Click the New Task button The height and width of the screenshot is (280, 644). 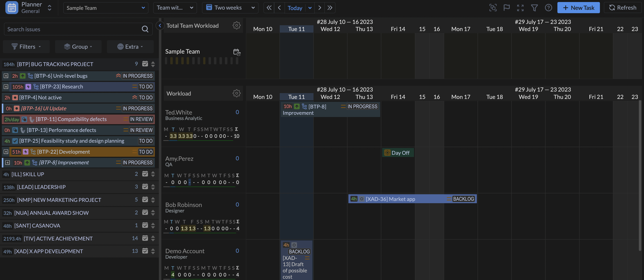coord(578,8)
